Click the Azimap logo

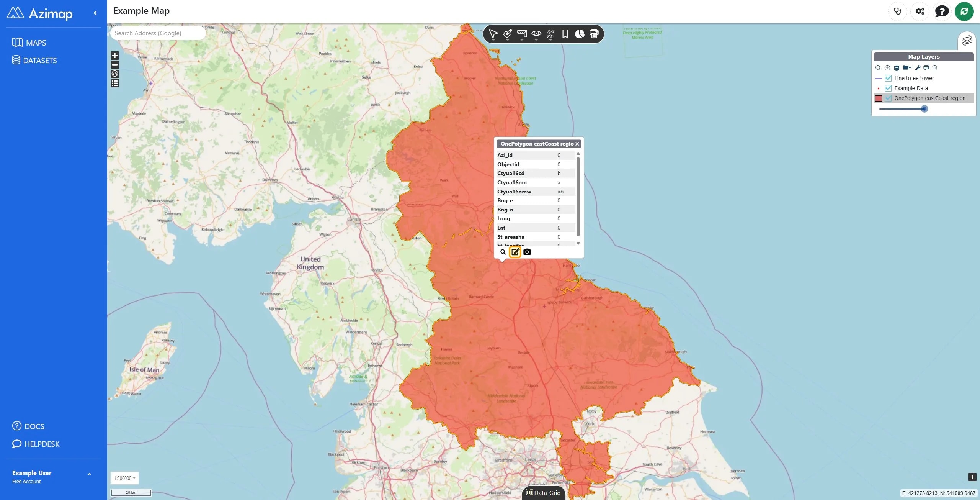tap(39, 13)
